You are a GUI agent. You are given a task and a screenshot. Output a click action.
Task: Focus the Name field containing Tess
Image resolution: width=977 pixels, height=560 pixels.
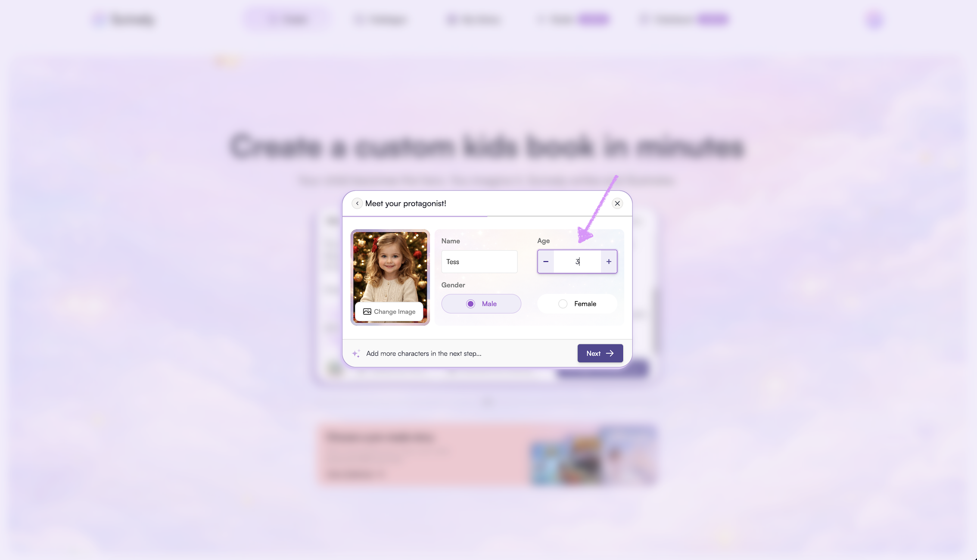coord(479,261)
